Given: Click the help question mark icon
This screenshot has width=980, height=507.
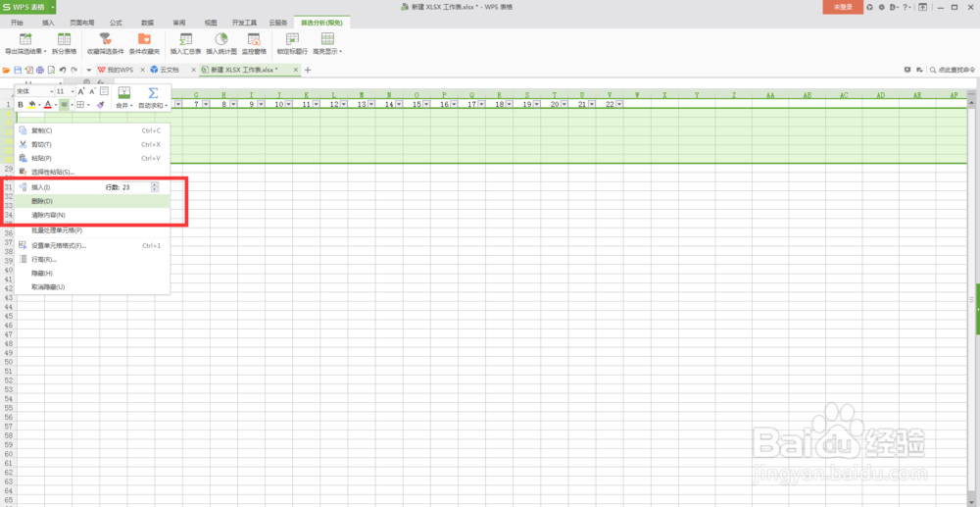Looking at the screenshot, I should point(906,8).
